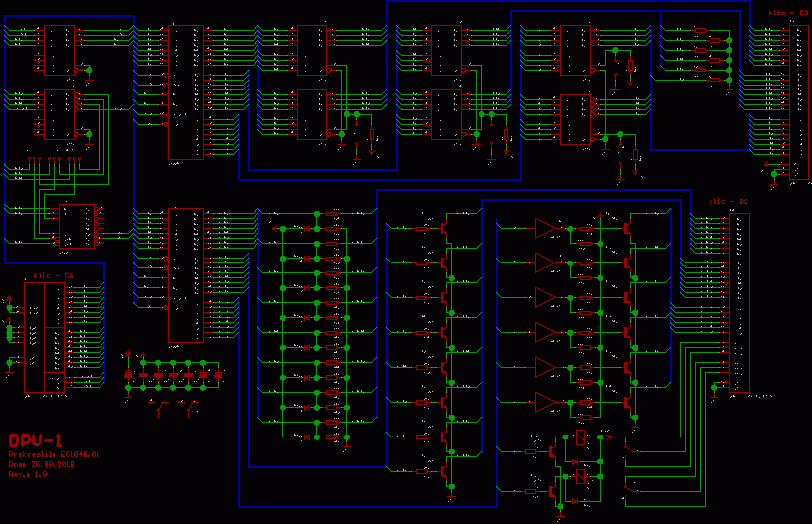Select the klic C6 connector body

click(45, 337)
